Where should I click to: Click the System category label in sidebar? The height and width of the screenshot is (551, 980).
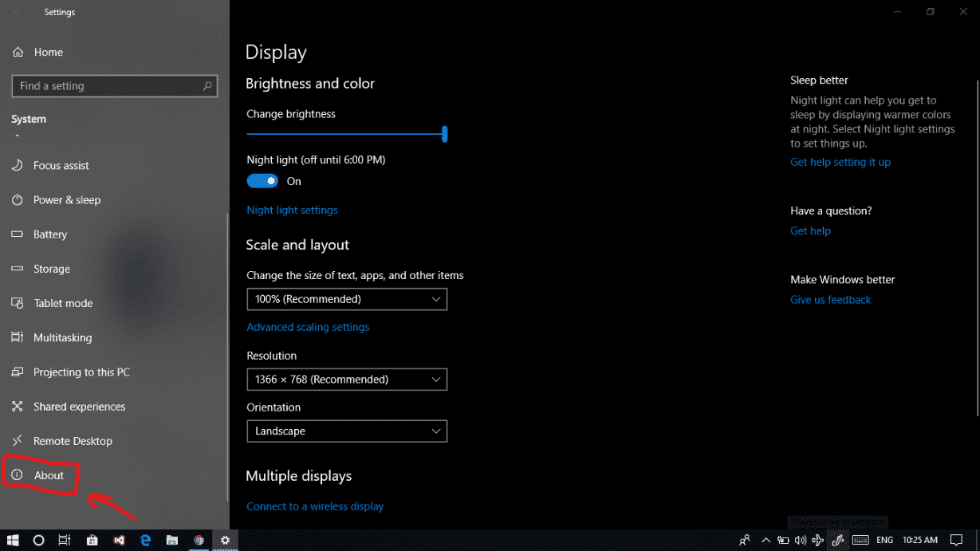[x=29, y=119]
